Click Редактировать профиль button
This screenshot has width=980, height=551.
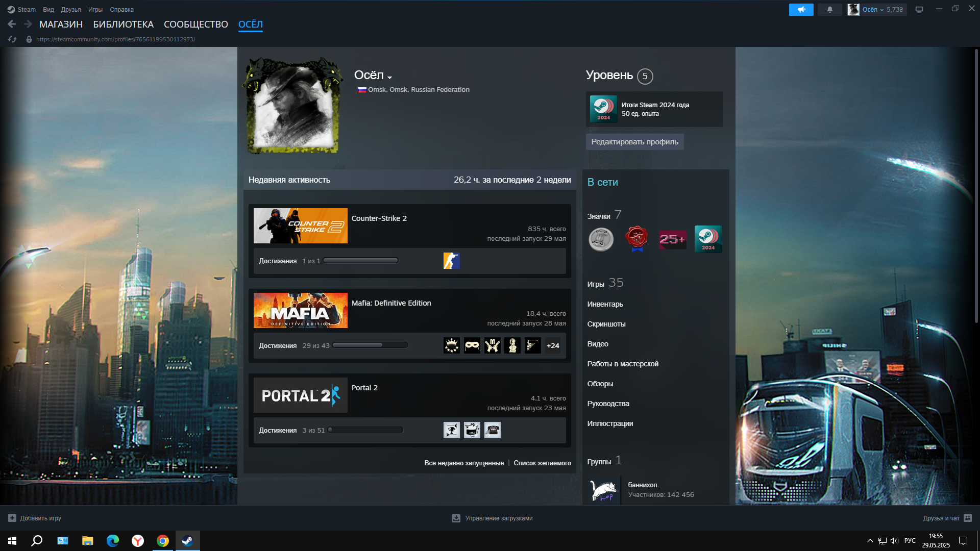point(634,142)
